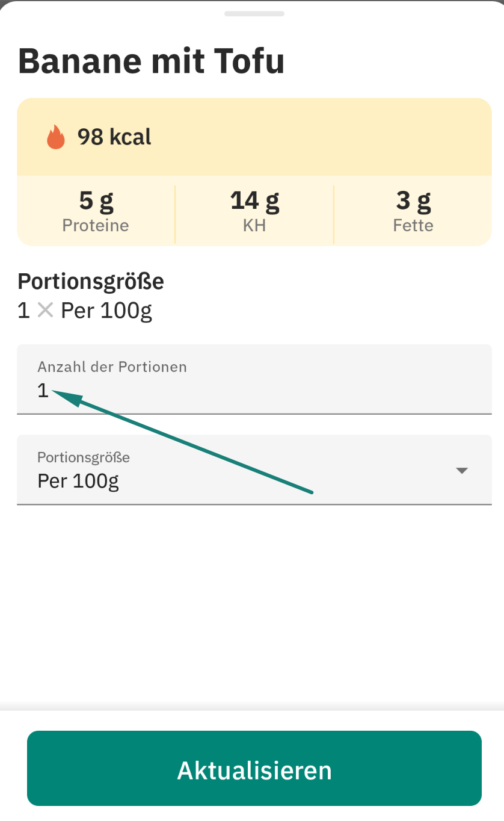Tap the drag handle at sheet top
504x821 pixels.
pyautogui.click(x=254, y=13)
